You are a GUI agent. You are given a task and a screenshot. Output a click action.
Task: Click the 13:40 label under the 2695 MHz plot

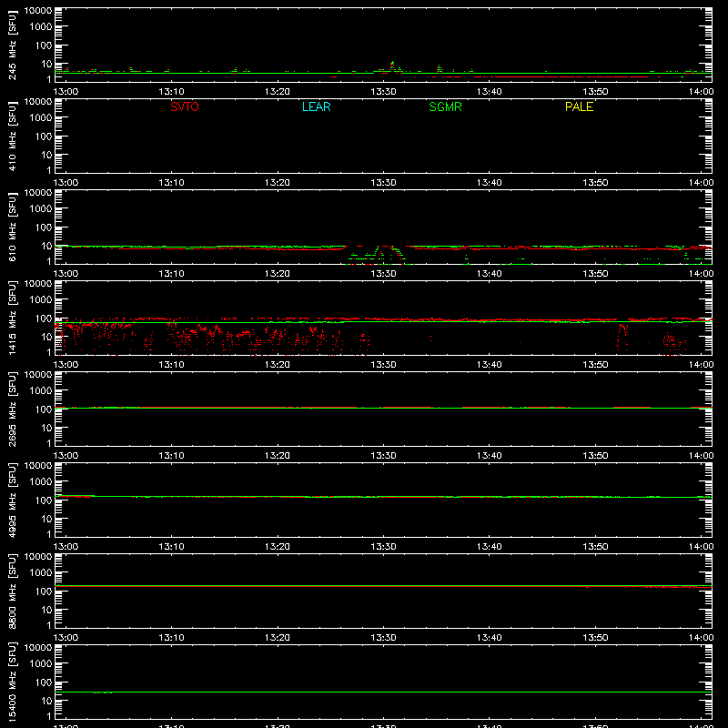489,456
